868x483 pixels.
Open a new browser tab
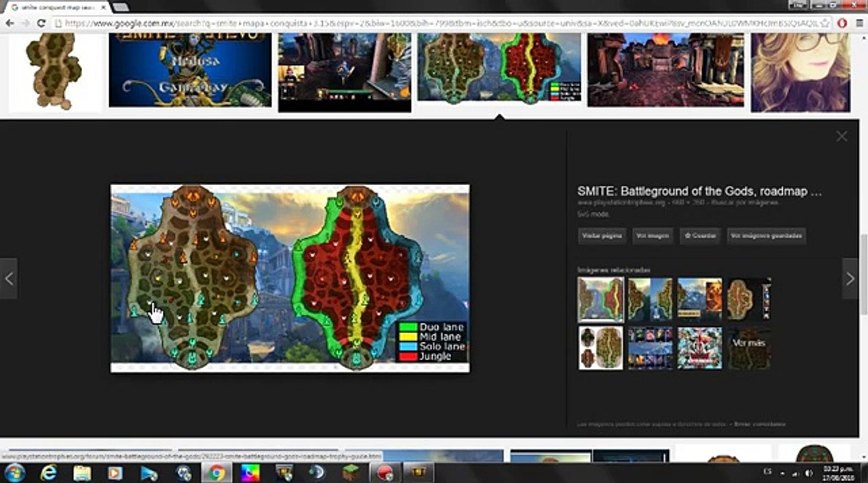point(120,7)
